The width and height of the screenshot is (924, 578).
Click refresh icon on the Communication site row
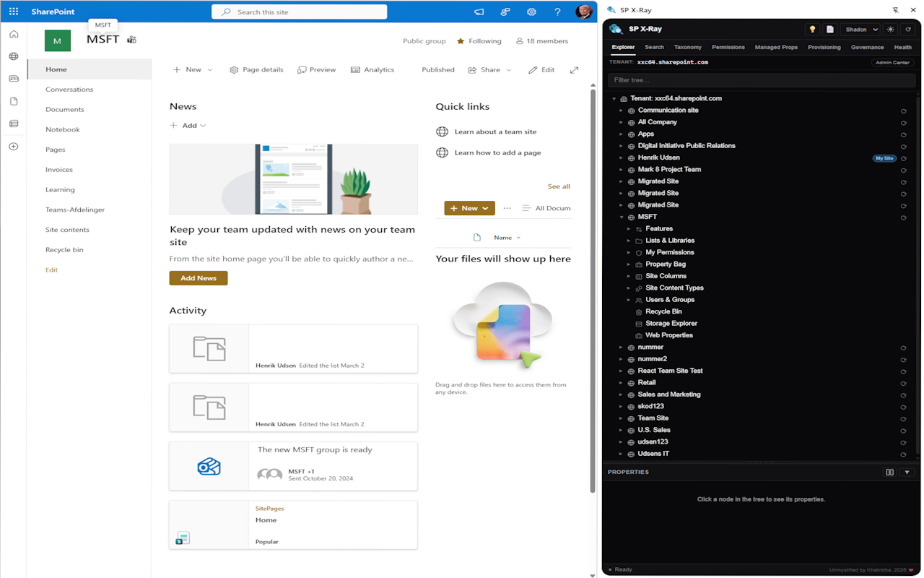point(903,111)
